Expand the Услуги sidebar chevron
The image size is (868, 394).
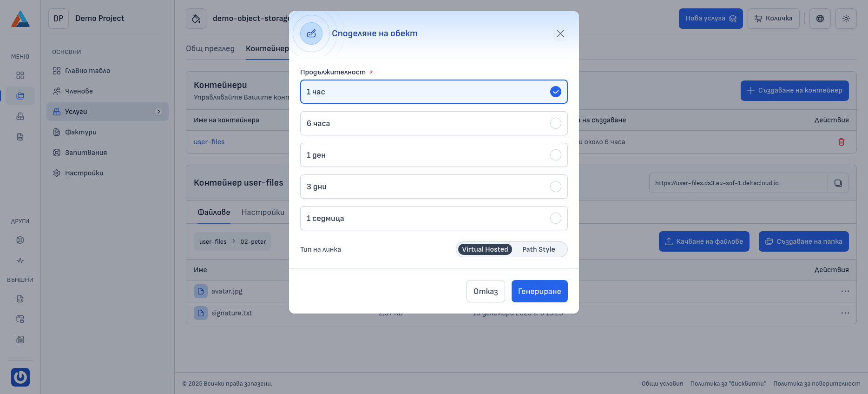[x=159, y=112]
